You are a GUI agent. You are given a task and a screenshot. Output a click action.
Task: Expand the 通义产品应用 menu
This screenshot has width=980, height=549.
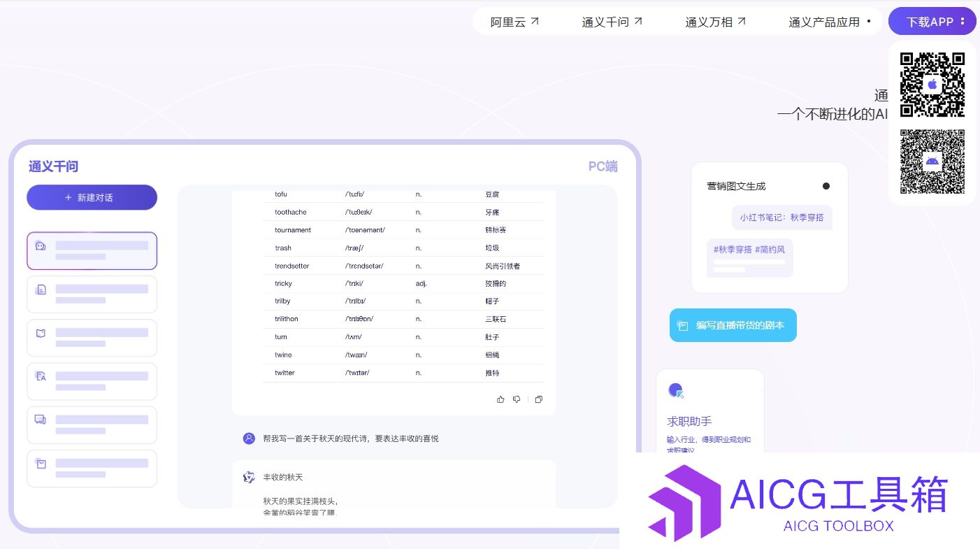point(830,22)
